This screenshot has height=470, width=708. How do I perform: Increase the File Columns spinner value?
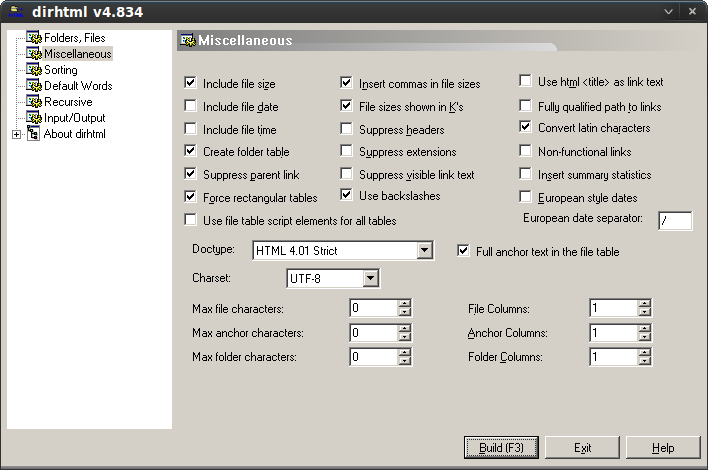(644, 304)
